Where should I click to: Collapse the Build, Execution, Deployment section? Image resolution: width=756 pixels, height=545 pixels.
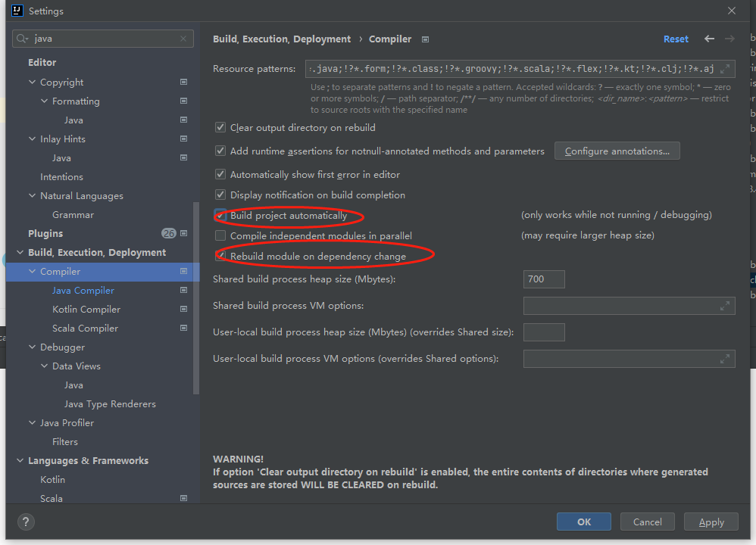20,253
